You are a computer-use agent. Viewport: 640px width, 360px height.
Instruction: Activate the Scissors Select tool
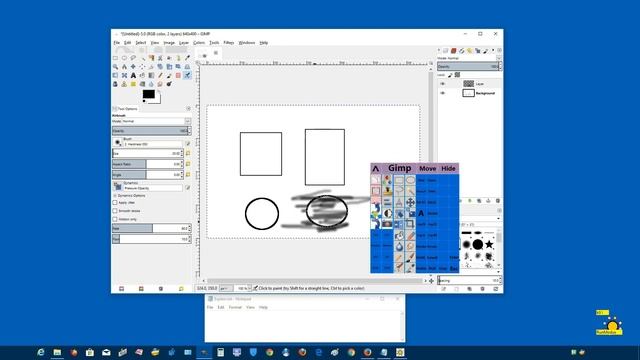(x=160, y=58)
